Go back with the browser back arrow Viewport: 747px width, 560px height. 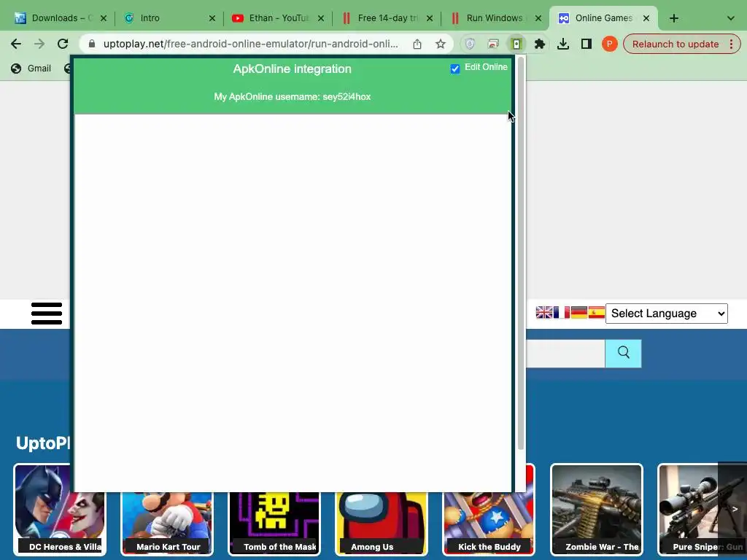[16, 44]
